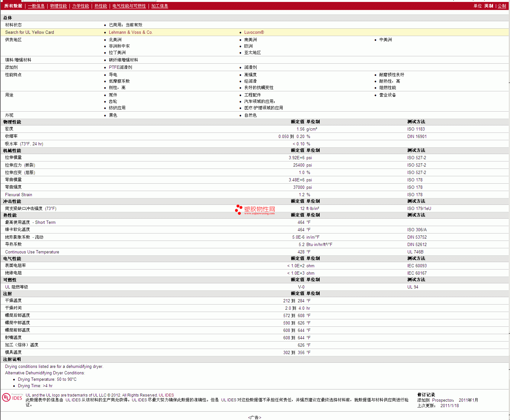Click the 已商用：当前有效 status text
The width and height of the screenshot is (510, 420).
pyautogui.click(x=125, y=25)
